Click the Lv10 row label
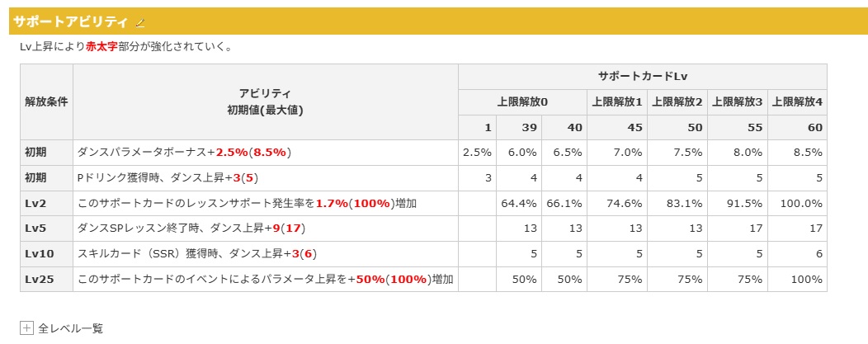The height and width of the screenshot is (344, 868). coord(37,254)
